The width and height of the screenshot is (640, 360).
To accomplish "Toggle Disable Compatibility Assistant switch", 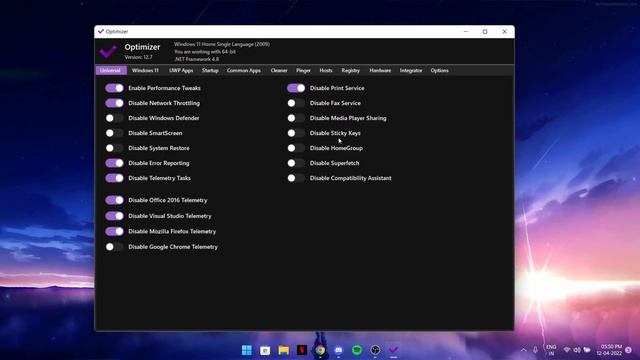I will 296,178.
